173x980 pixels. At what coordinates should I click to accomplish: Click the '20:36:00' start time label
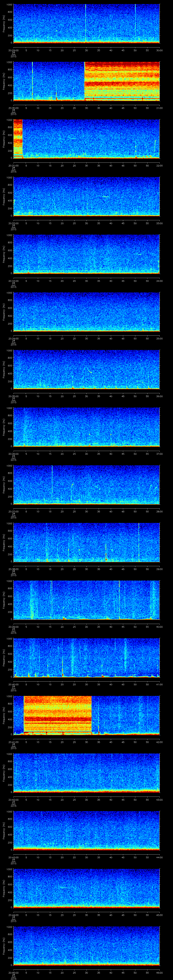point(13,454)
